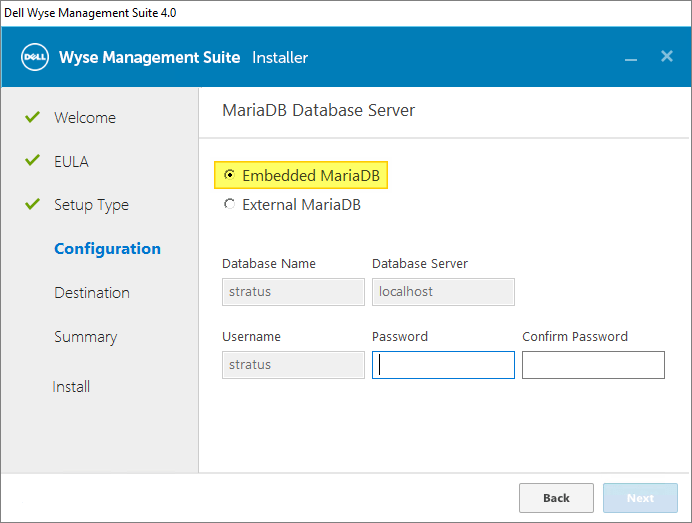Select the Embedded MariaDB option
The image size is (692, 523).
coord(230,176)
